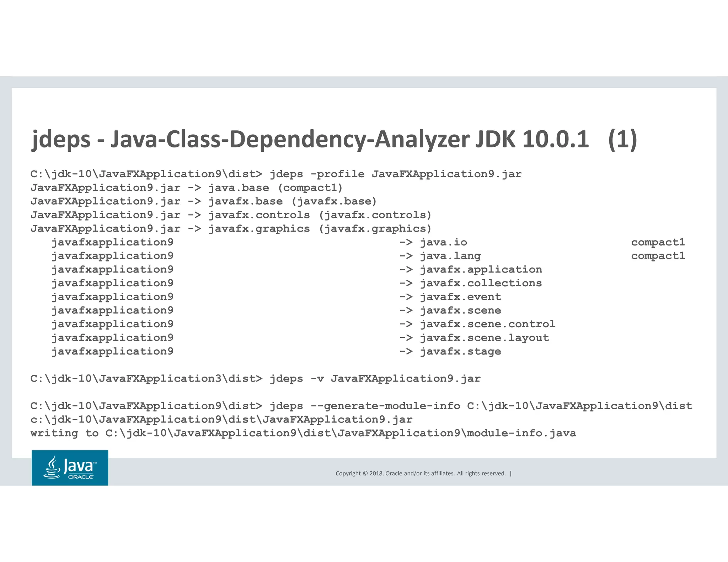Click the javafx.event package entry
Screen dimensions: 728x562
[x=460, y=297]
